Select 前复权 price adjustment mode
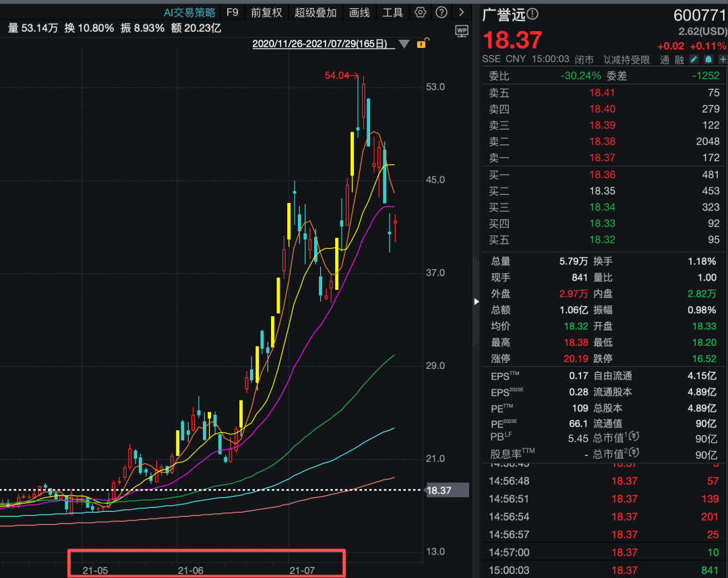 coord(266,12)
